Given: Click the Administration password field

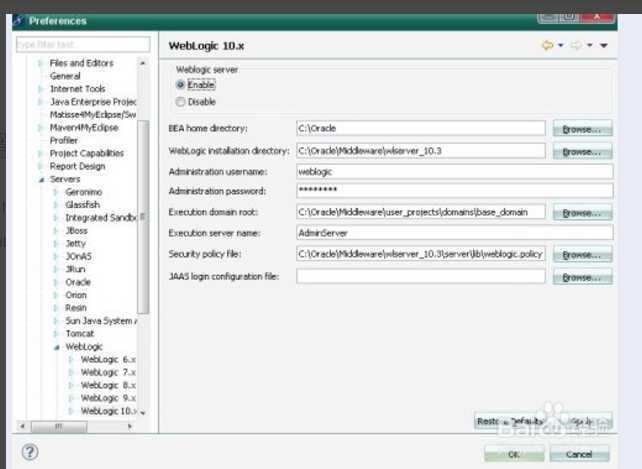Looking at the screenshot, I should (454, 191).
